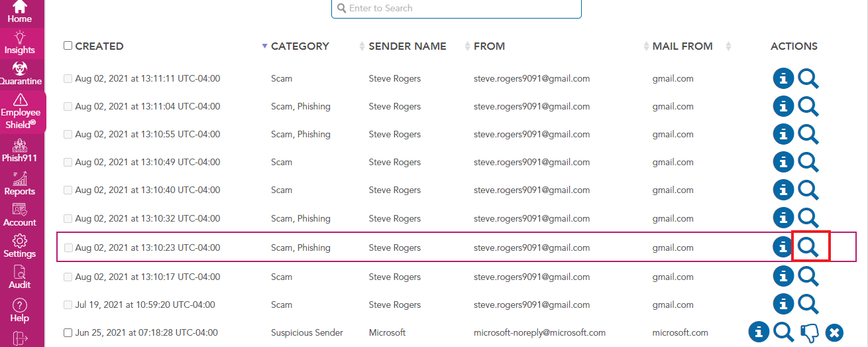Viewport: 868px width, 347px height.
Task: Open info icon for Microsoft noreply email
Action: (x=759, y=332)
